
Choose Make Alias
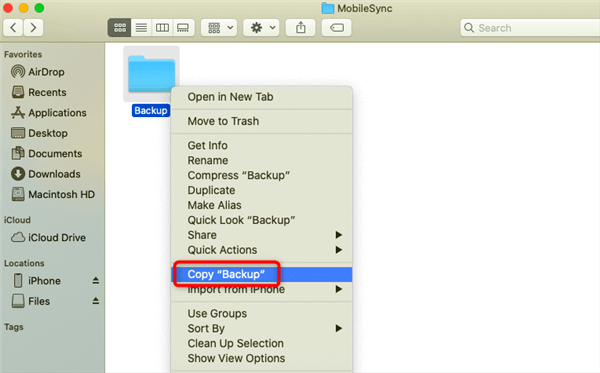pyautogui.click(x=261, y=205)
